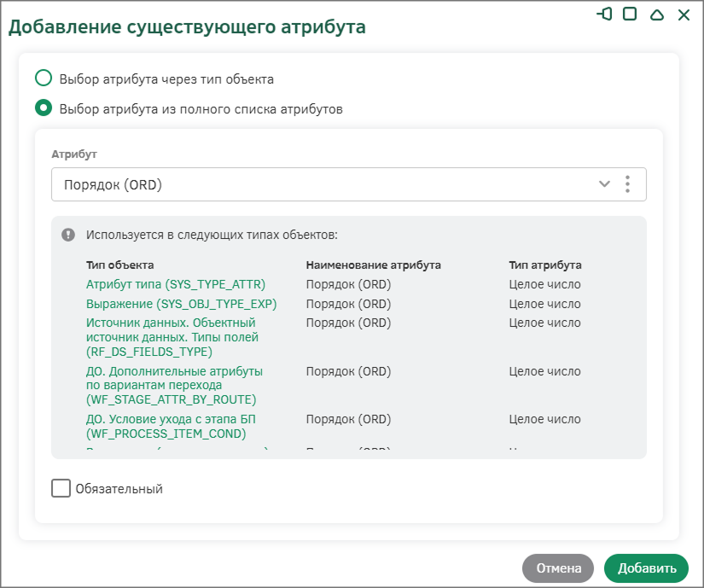Expand the attribute dropdown chevron
704x588 pixels.
(604, 184)
